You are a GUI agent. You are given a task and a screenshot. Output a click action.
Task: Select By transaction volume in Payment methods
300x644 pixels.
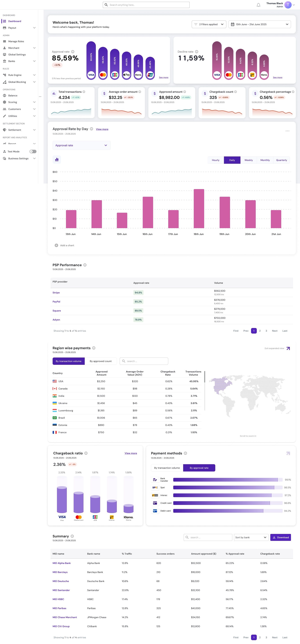pos(167,468)
